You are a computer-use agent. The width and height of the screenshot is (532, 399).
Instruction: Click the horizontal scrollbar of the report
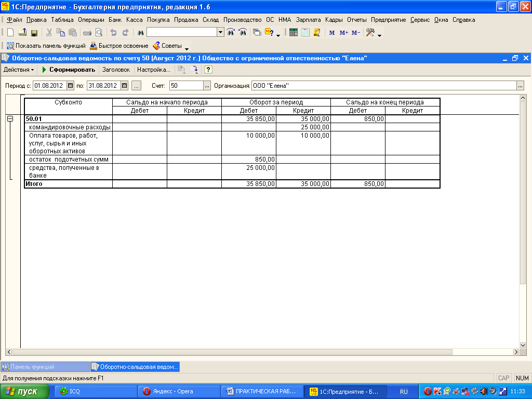tap(232, 352)
